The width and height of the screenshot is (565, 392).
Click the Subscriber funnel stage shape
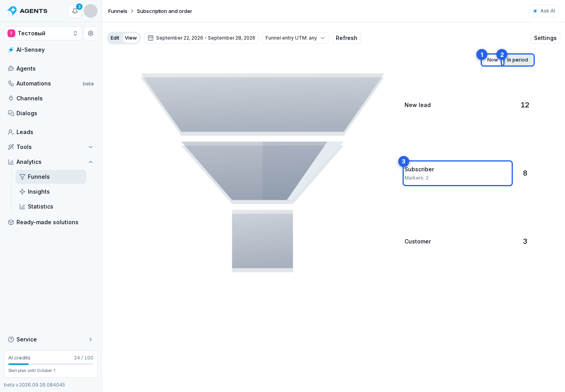coord(262,173)
